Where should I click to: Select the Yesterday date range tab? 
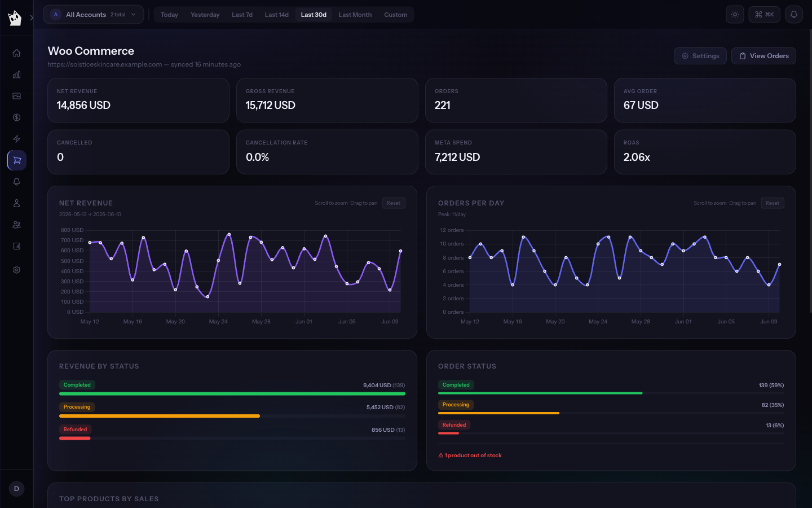pos(205,15)
